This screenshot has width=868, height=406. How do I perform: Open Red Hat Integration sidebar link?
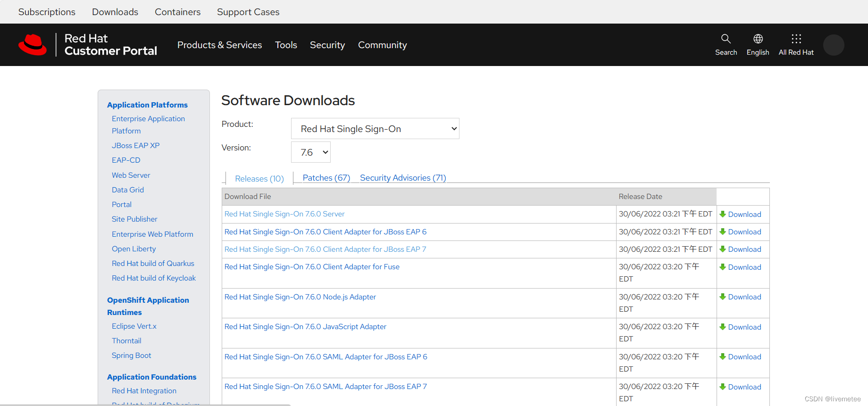click(144, 390)
